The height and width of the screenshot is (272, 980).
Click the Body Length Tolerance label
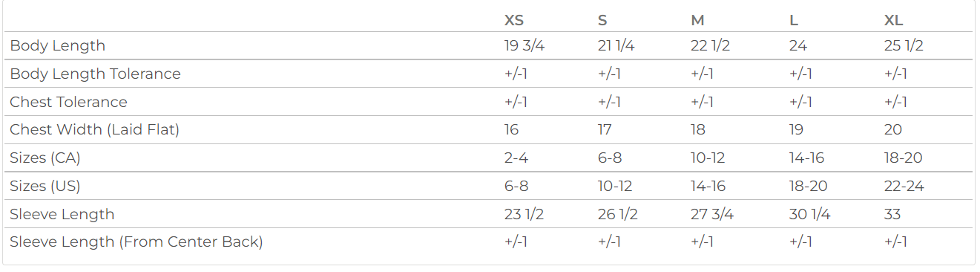coord(95,74)
